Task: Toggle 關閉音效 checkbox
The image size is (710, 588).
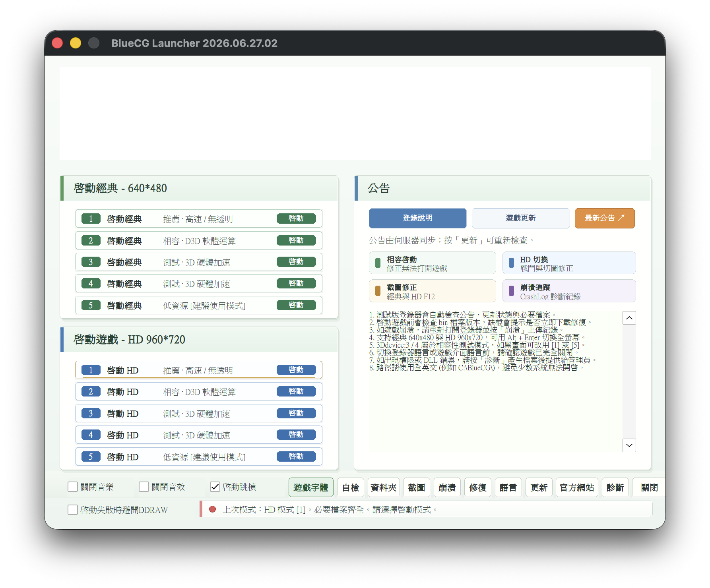Action: [144, 487]
